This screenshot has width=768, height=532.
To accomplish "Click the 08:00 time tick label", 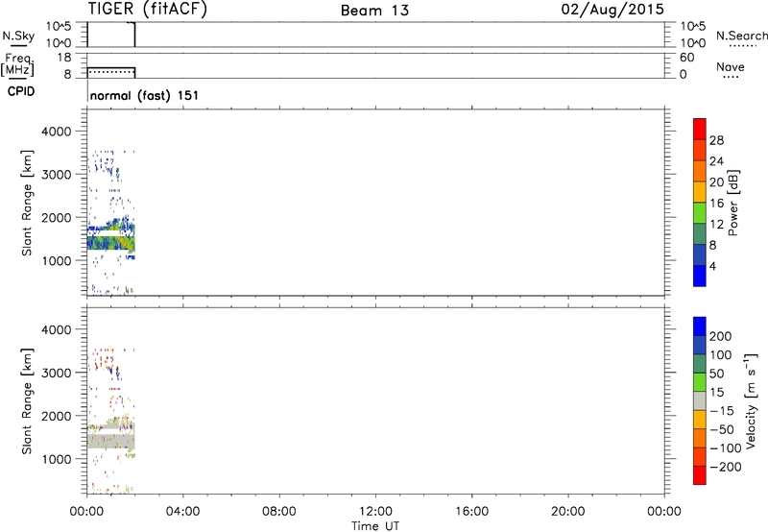I will (279, 512).
